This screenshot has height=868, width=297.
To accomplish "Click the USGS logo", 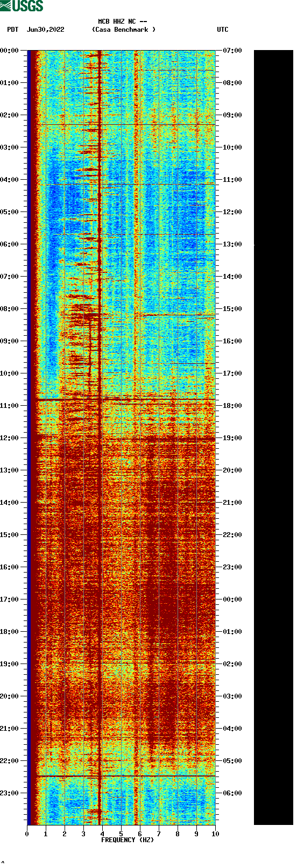I will pos(22,6).
